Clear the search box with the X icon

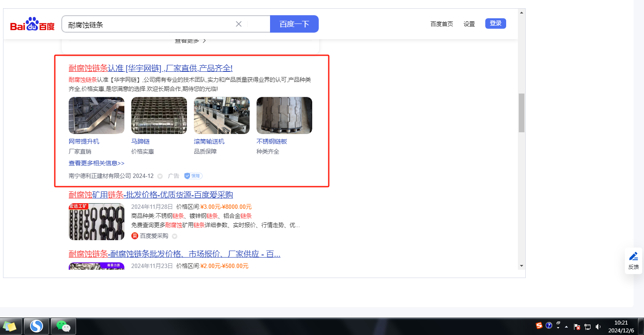point(239,24)
